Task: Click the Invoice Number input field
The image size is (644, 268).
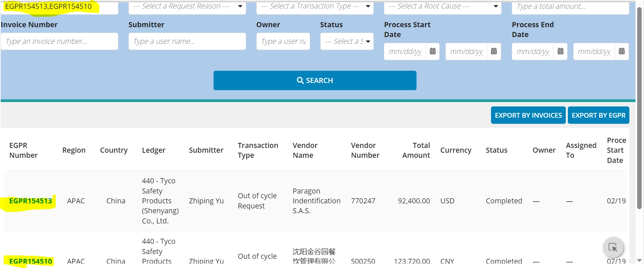Action: tap(60, 41)
